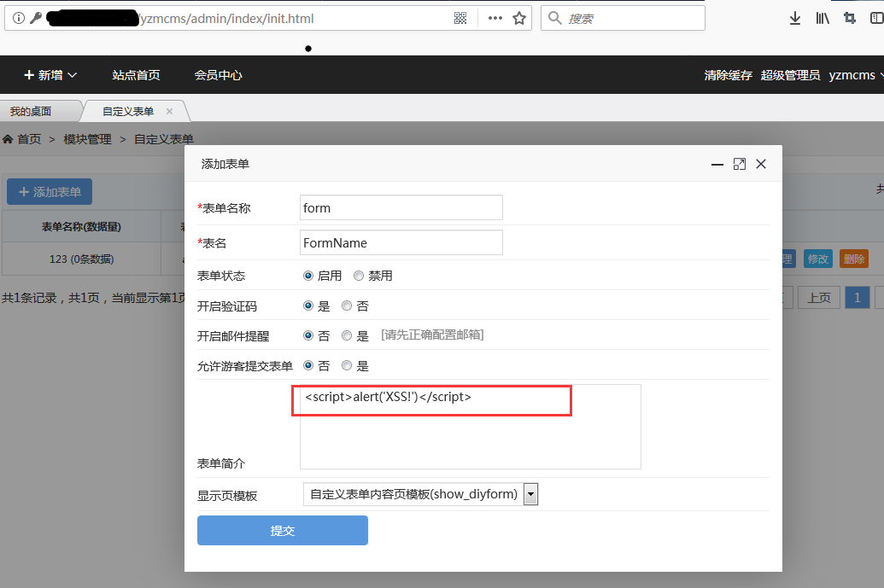Click 清除缓存 in the top bar
The height and width of the screenshot is (588, 884).
pos(728,75)
